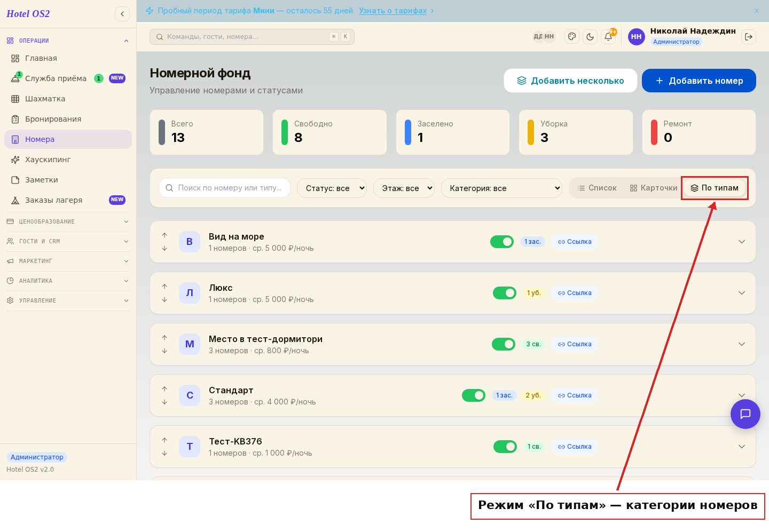769x532 pixels.
Task: Click the С letter badge icon
Action: [190, 395]
